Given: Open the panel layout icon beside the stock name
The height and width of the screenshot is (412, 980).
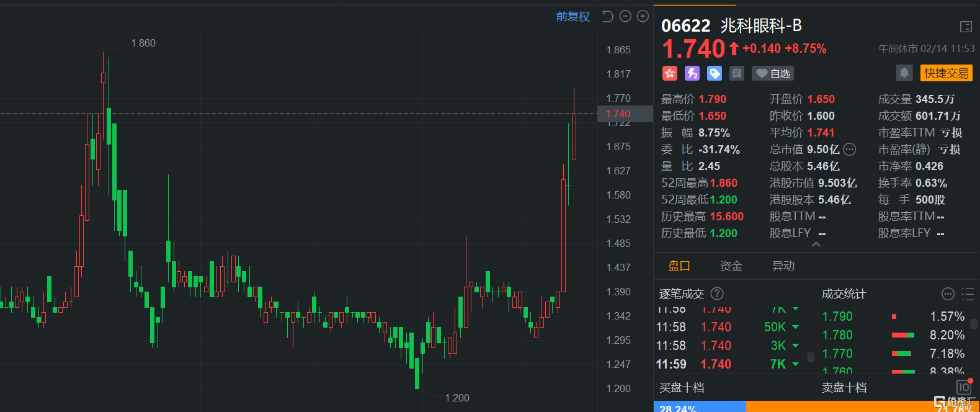Looking at the screenshot, I should click(966, 26).
